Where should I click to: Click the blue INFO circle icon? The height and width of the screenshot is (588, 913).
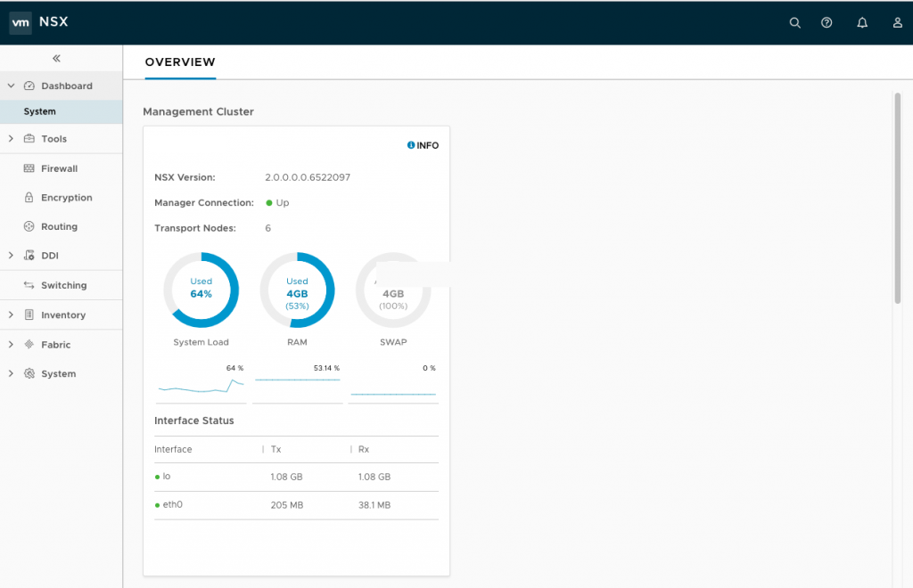tap(411, 145)
